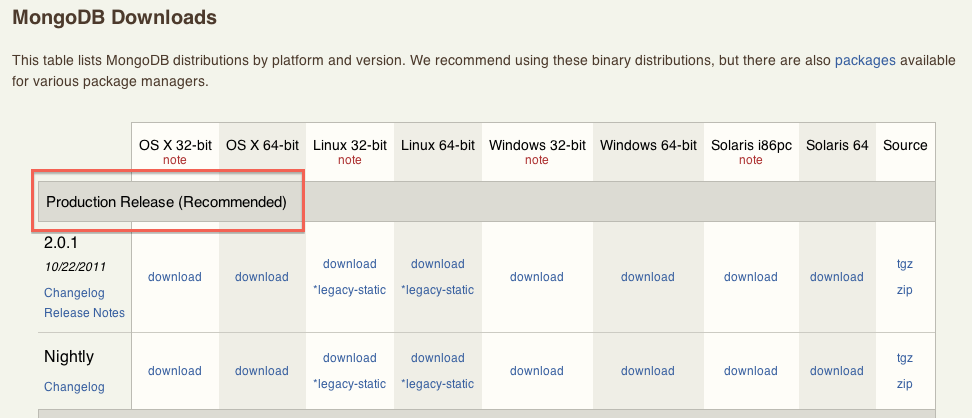972x418 pixels.
Task: Download Nightly for Windows 64-bit
Action: click(x=648, y=371)
